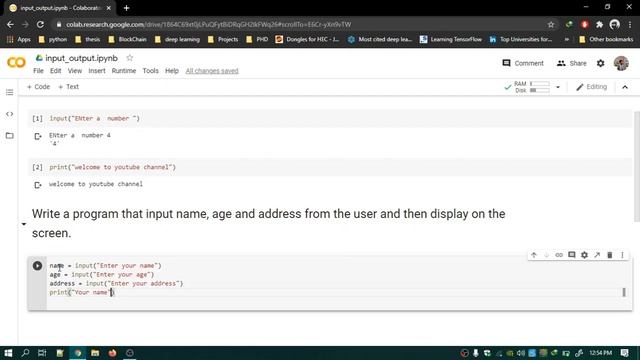Open Windows taskbar search
The height and width of the screenshot is (360, 640).
coord(25,353)
